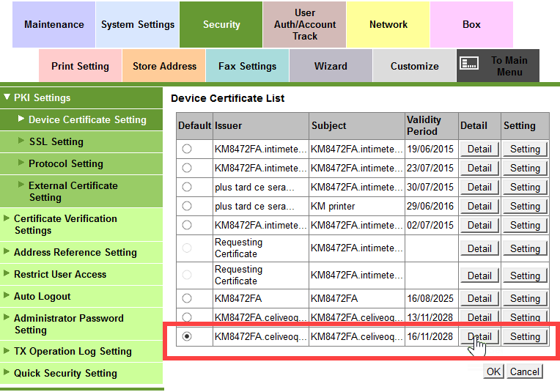Expand TX Operation Log Setting arrow
This screenshot has height=392, width=560.
[x=7, y=350]
